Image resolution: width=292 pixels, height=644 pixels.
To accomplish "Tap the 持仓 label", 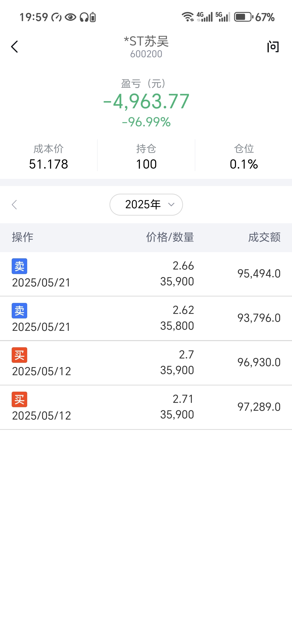I will (x=146, y=149).
